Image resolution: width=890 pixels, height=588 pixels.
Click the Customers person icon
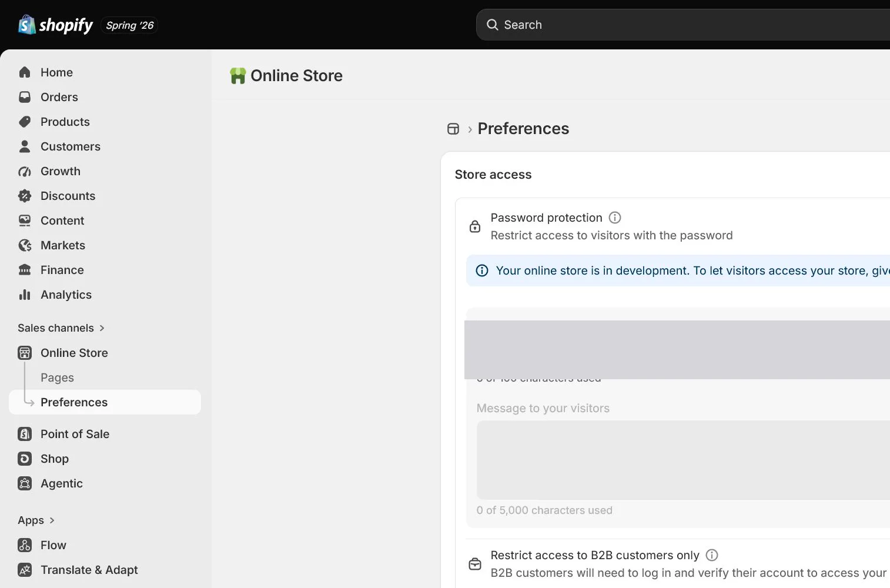(x=25, y=146)
